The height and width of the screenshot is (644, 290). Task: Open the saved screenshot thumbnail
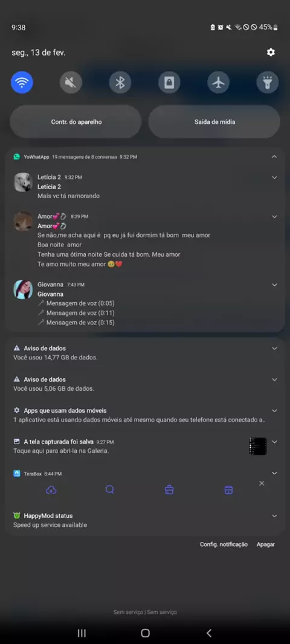(258, 446)
